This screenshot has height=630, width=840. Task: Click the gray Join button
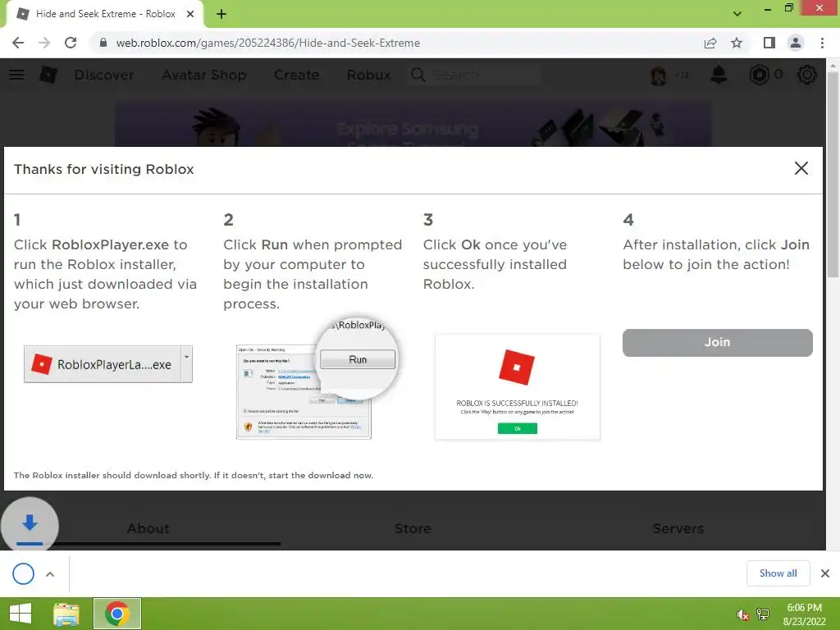pyautogui.click(x=717, y=342)
